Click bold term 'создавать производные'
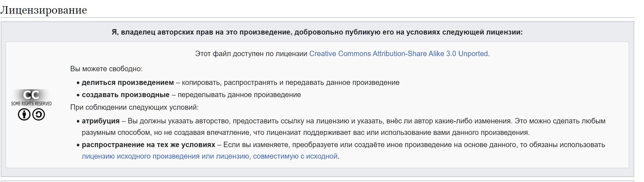Image resolution: width=644 pixels, height=182 pixels. click(126, 95)
